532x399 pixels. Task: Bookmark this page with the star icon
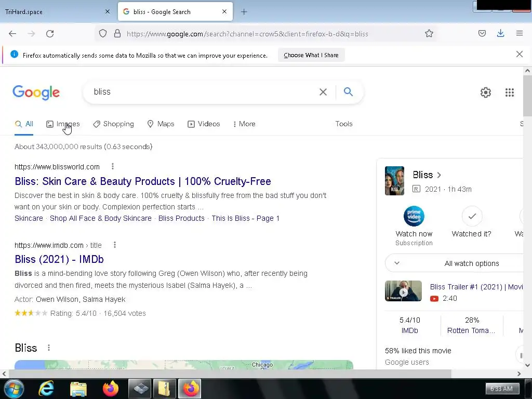pyautogui.click(x=429, y=33)
